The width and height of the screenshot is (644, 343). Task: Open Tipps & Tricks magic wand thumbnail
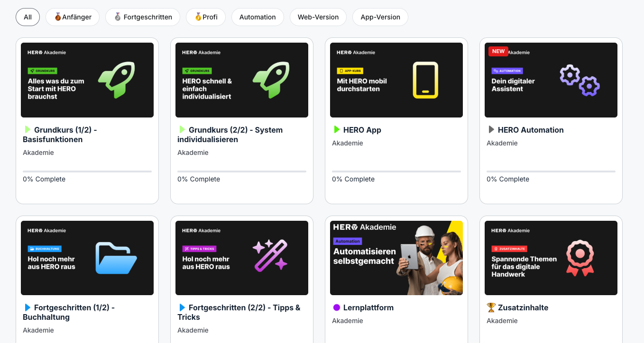click(x=242, y=258)
